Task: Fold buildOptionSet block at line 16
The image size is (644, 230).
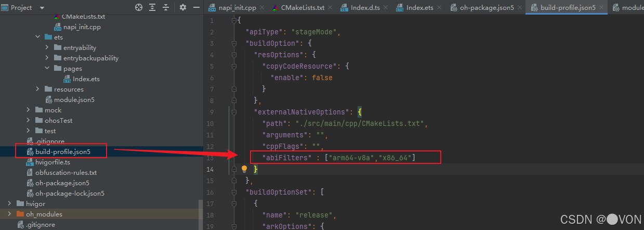Action: click(234, 192)
